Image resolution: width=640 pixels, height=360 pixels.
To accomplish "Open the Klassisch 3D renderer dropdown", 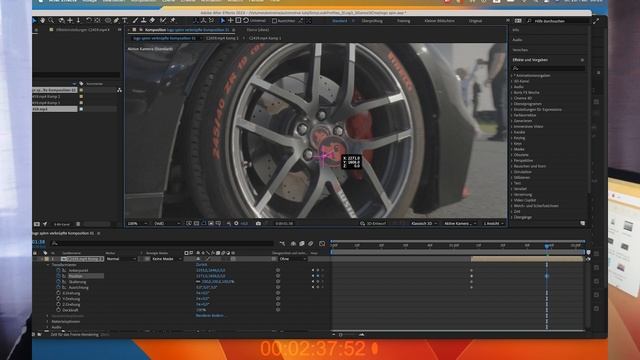I will point(424,223).
